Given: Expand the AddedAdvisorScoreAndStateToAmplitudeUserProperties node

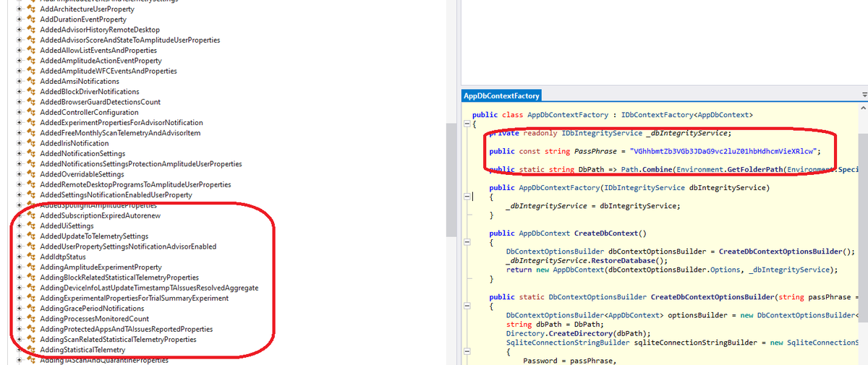Looking at the screenshot, I should pos(20,40).
